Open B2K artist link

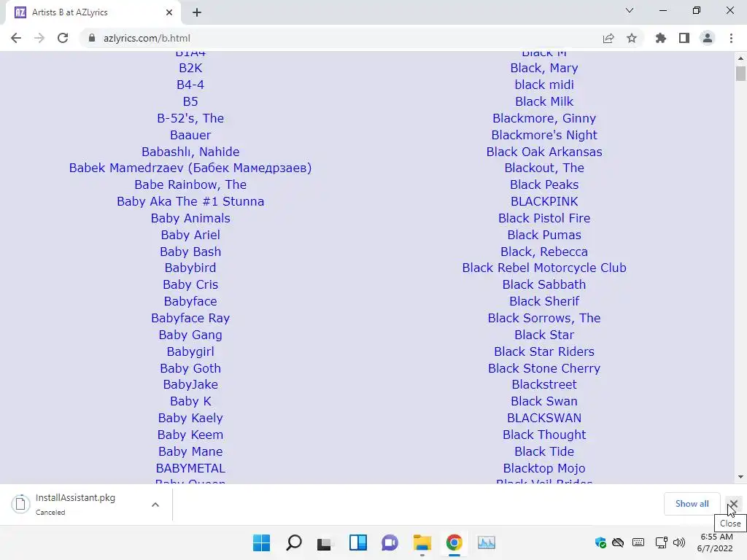(x=190, y=68)
